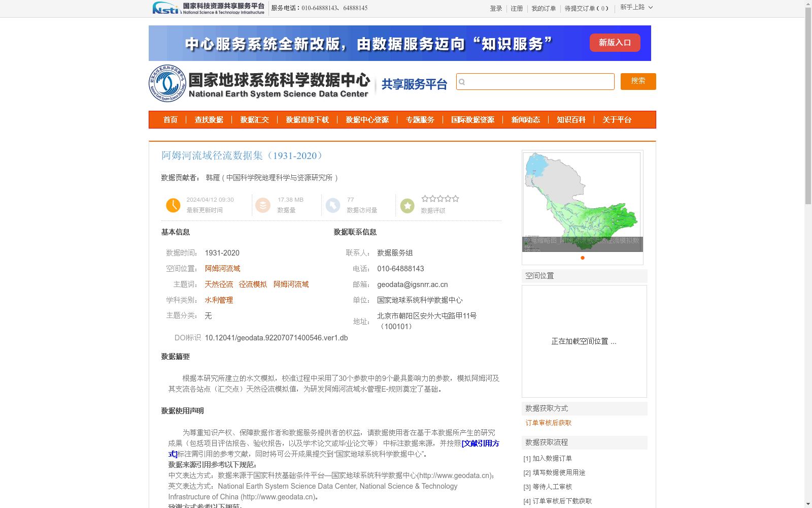
Task: Open the 数据中心资源 menu
Action: (x=367, y=120)
